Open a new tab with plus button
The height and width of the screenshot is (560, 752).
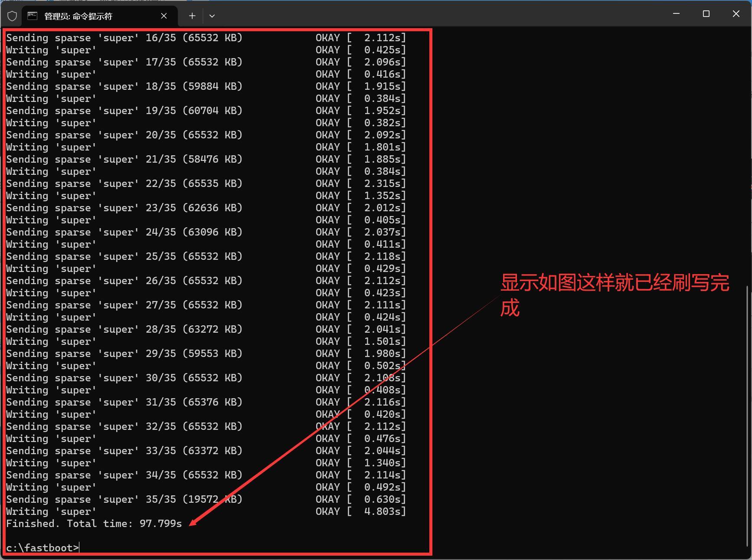192,16
